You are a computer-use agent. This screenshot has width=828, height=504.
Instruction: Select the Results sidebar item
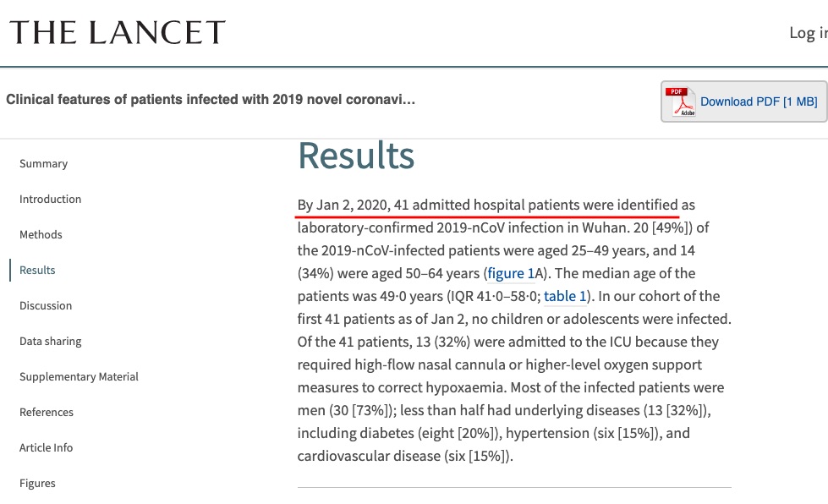tap(37, 270)
